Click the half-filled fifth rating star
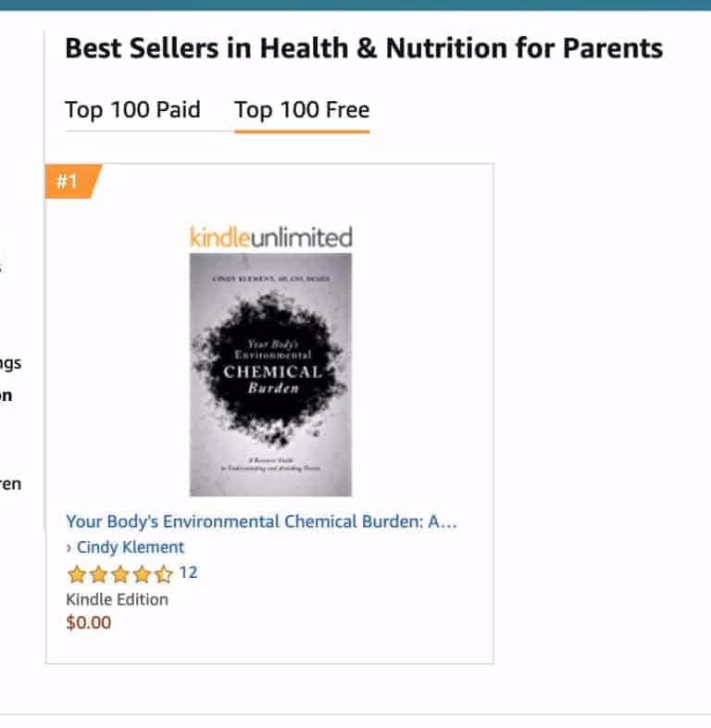The width and height of the screenshot is (711, 728). click(x=164, y=574)
